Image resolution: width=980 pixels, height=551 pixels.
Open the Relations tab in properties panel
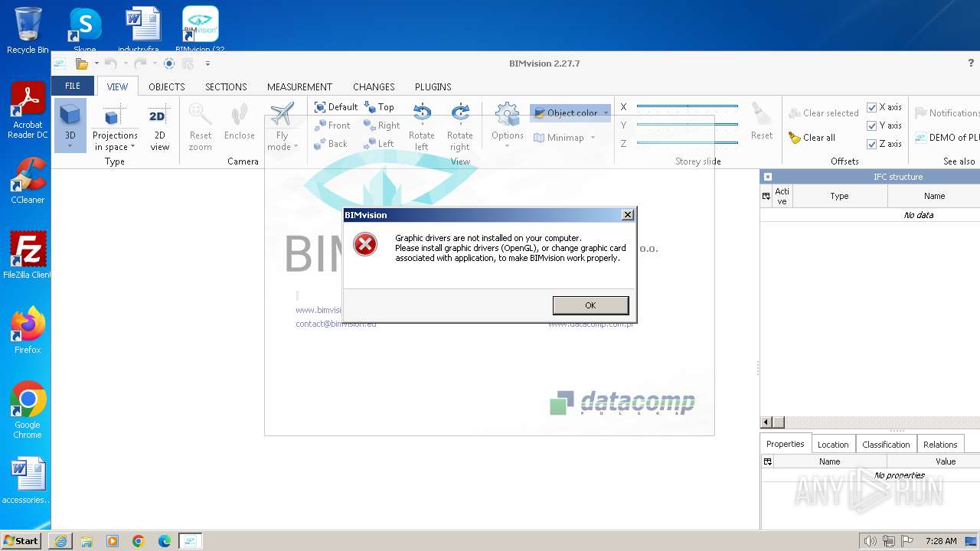(x=940, y=445)
